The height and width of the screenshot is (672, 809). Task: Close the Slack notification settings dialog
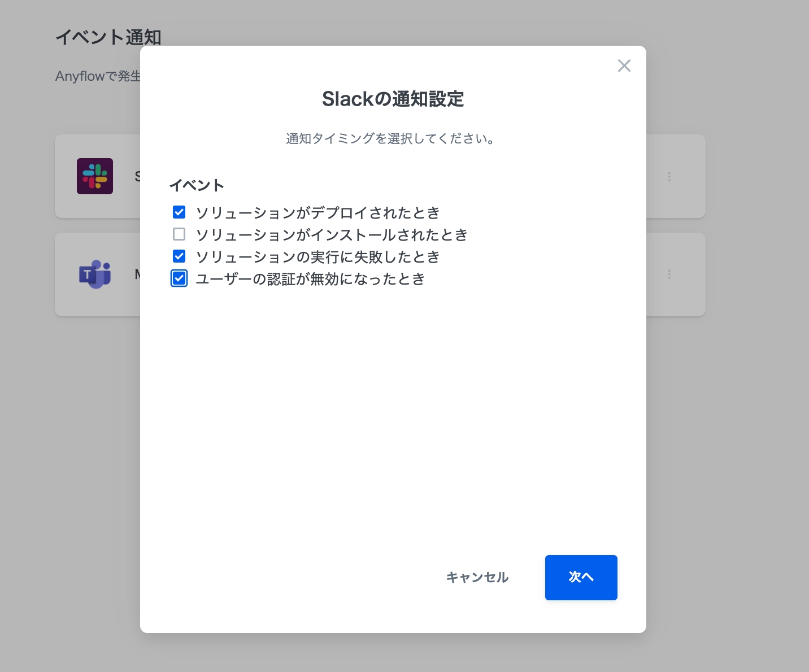pos(624,66)
